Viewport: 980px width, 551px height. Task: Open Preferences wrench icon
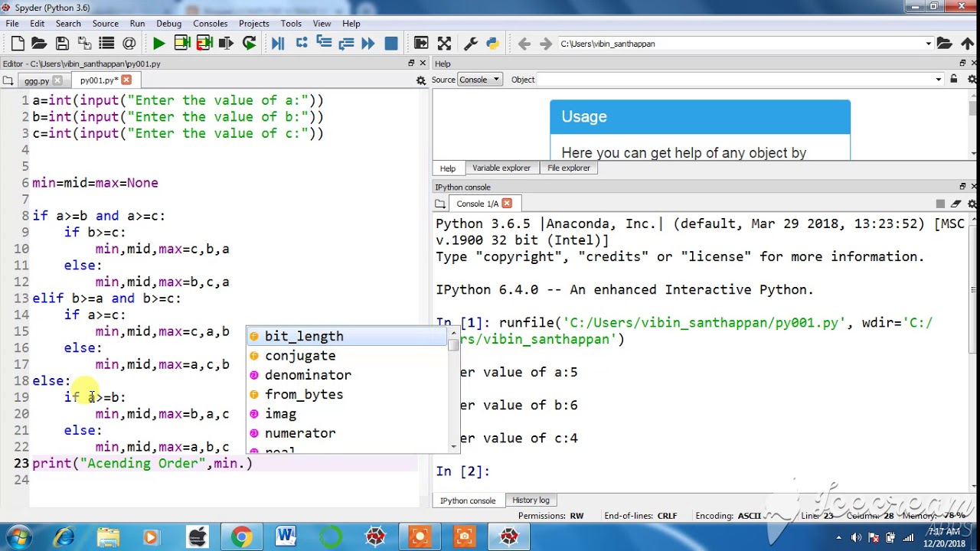click(x=471, y=44)
